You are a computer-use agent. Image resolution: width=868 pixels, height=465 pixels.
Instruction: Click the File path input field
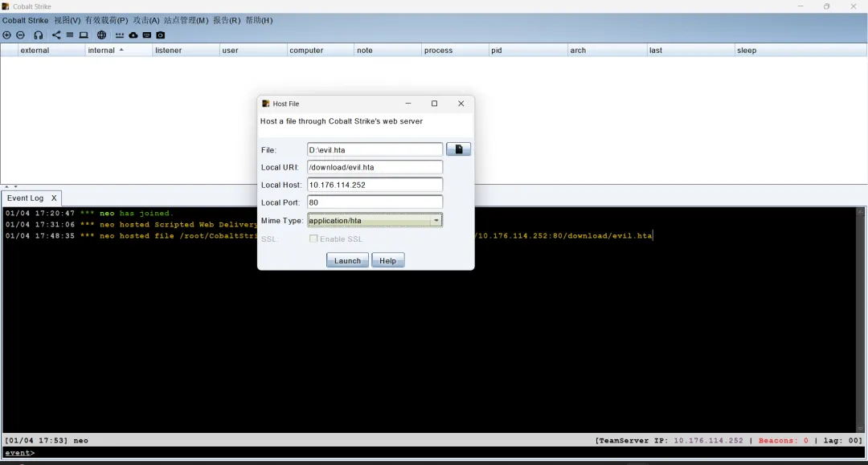point(375,150)
